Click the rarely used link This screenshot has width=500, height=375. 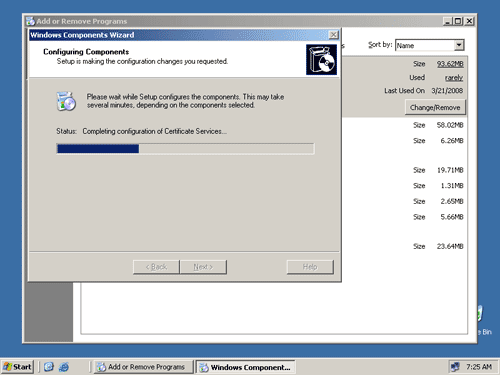(x=454, y=78)
